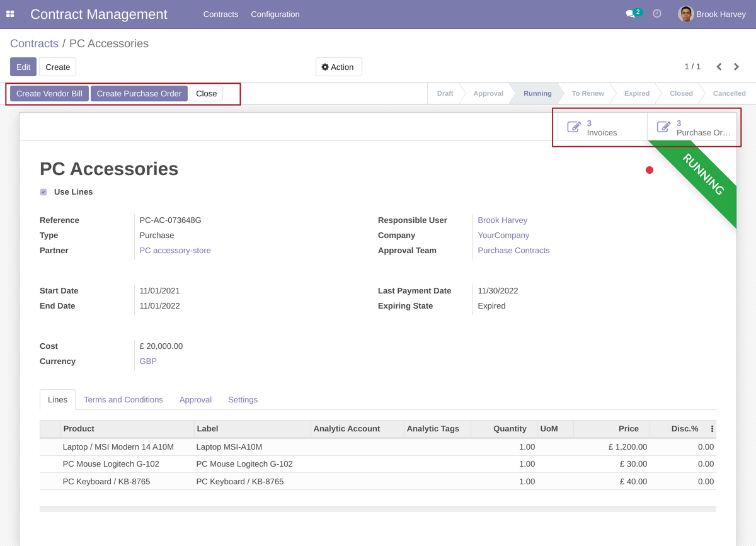Open optional columns menu in lines table
The image size is (756, 546).
pos(712,429)
